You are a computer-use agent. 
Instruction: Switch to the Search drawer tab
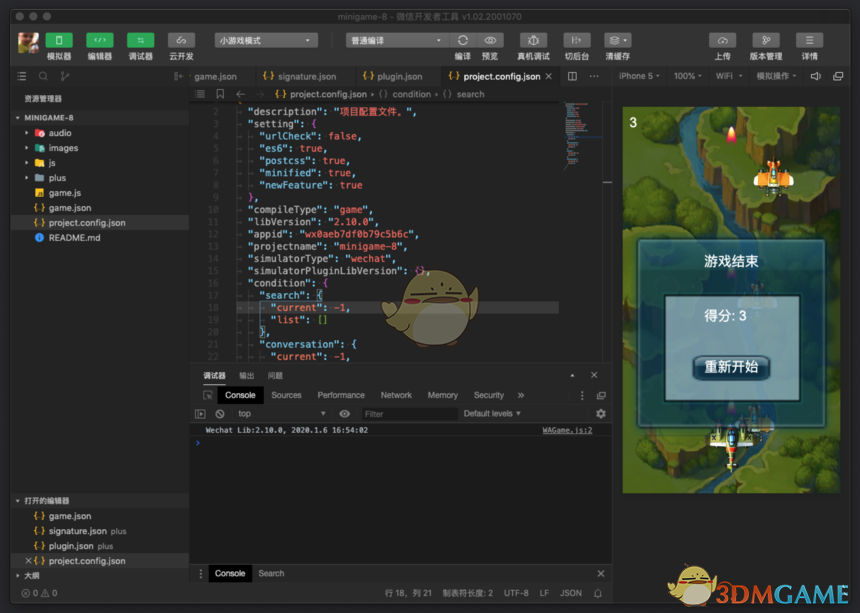click(271, 574)
